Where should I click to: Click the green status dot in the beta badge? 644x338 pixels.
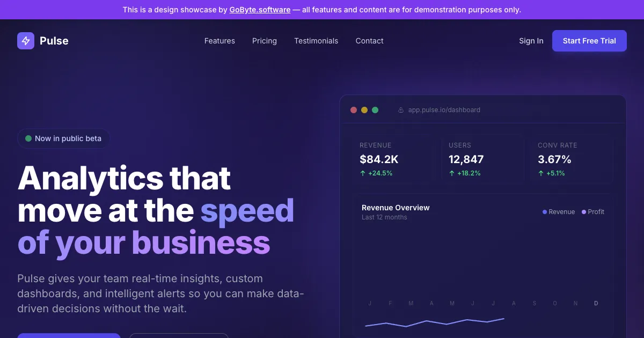tap(27, 138)
